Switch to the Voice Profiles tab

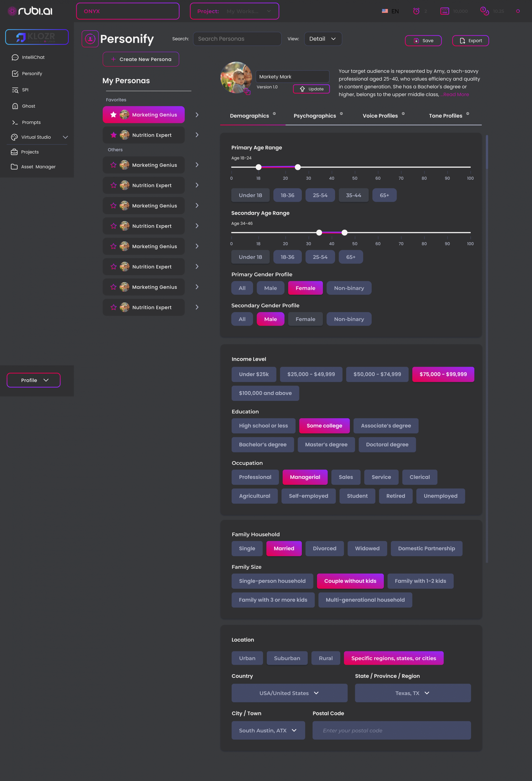coord(380,116)
